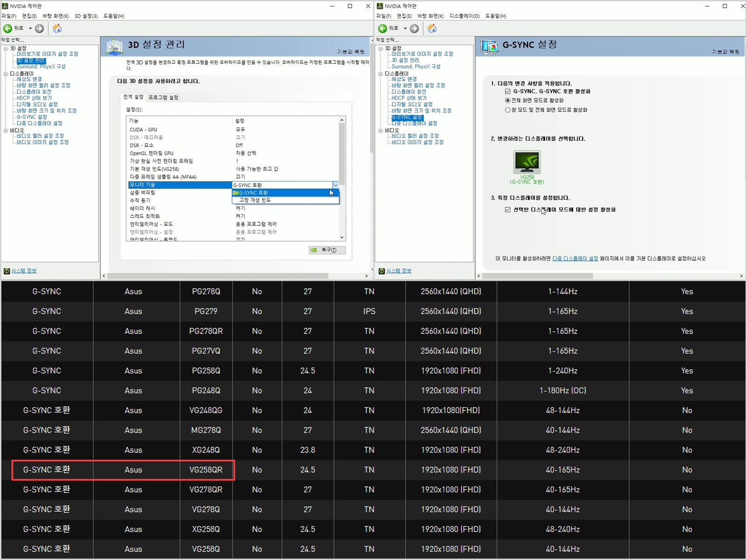Open 편집(E) menu in the 3D 설정 관리 window
Screen dimensions: 747x560
(29, 16)
